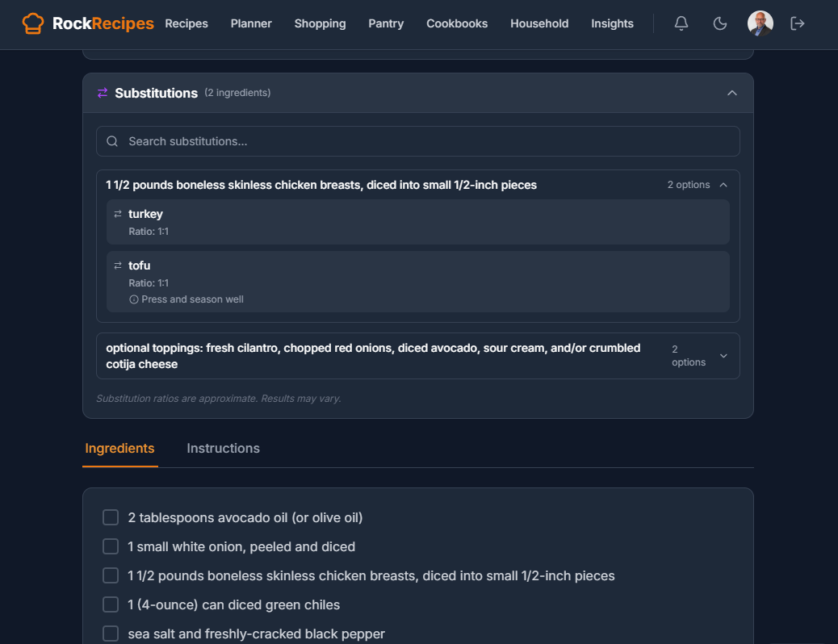Toggle dark mode with the moon icon
The height and width of the screenshot is (644, 838).
[x=719, y=23]
